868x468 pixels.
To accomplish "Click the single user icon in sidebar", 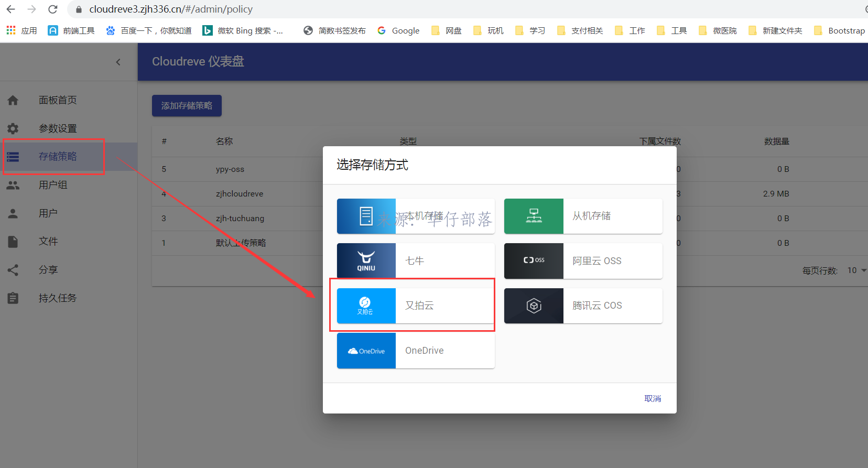I will (13, 213).
